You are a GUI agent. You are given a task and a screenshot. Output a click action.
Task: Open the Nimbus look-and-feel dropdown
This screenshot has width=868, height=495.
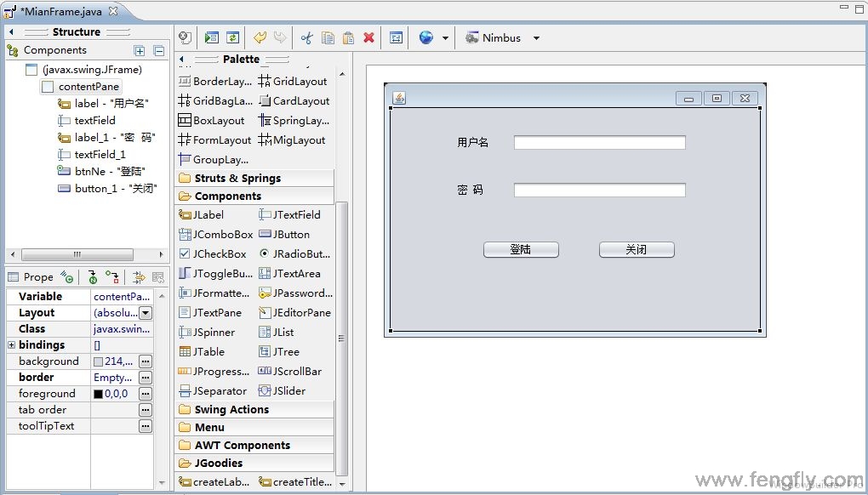click(x=536, y=38)
